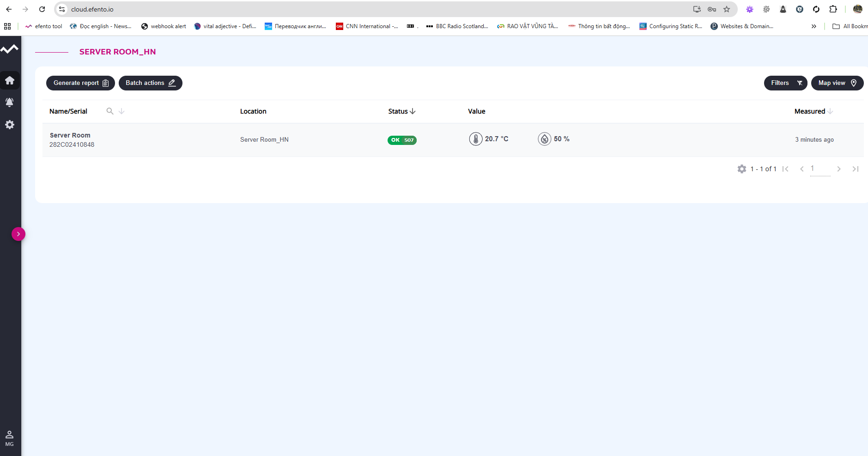Open the Server Room sensor row name
Image resolution: width=868 pixels, height=456 pixels.
pyautogui.click(x=70, y=135)
